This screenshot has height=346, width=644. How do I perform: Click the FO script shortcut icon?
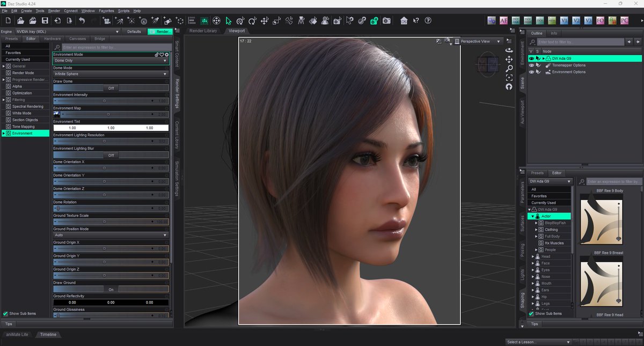click(x=601, y=20)
